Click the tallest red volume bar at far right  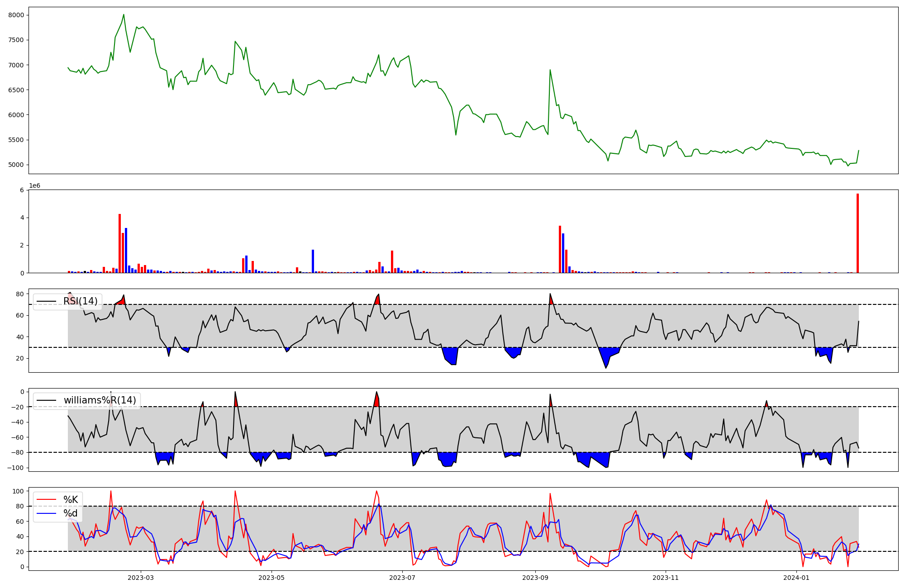click(x=857, y=233)
